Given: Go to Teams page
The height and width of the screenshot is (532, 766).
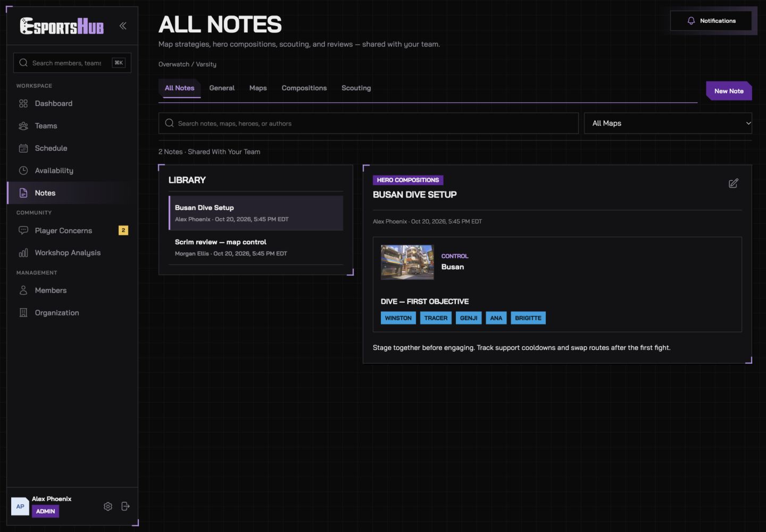Looking at the screenshot, I should click(72, 126).
